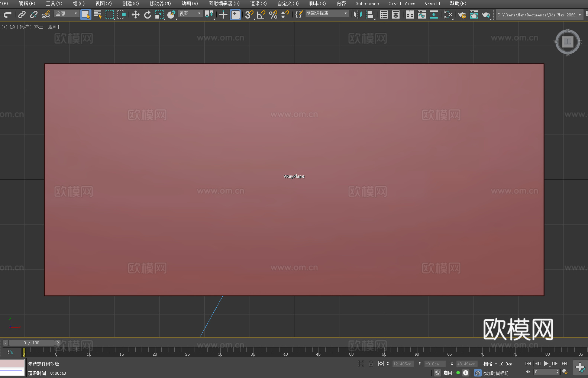Expand the 视图 reference coordinate dropdown
Screen dimensions: 588x378
tap(190, 13)
